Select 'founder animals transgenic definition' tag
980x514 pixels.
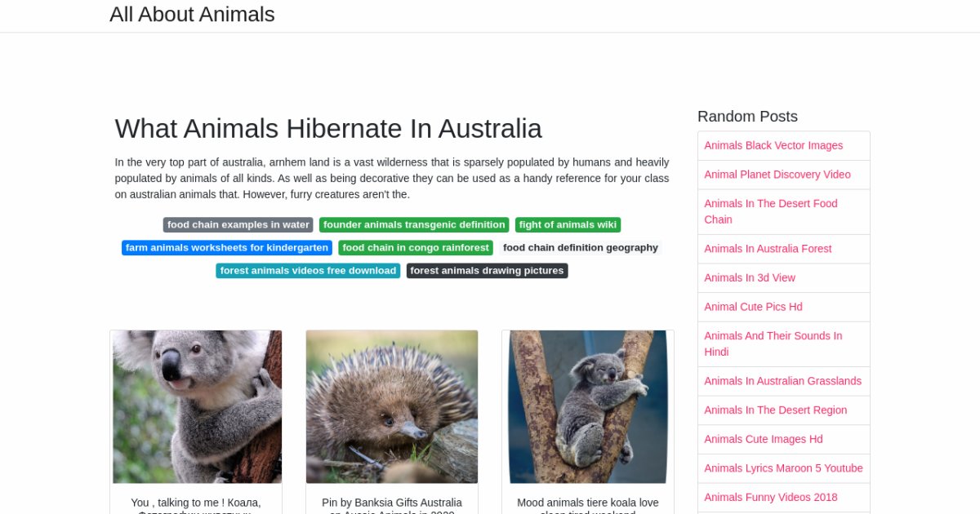point(414,225)
